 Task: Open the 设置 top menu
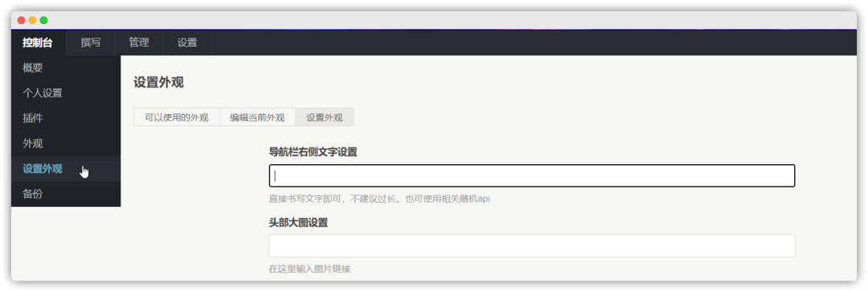point(187,43)
